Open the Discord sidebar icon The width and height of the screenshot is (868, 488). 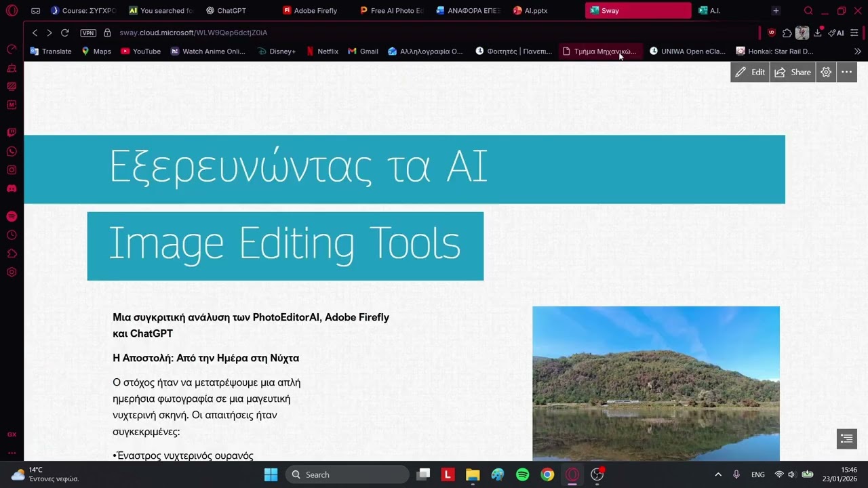pyautogui.click(x=12, y=188)
